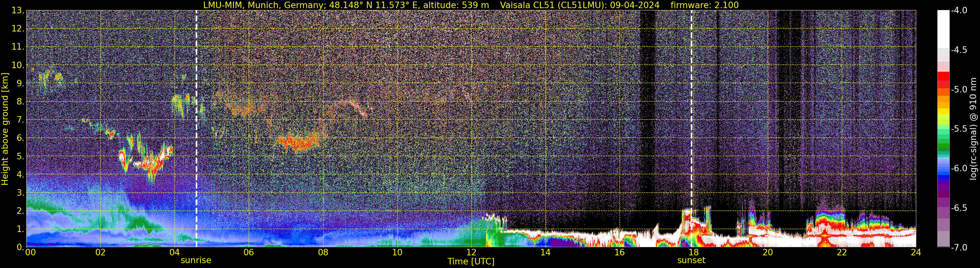
Task: Click the '7.' height tick label
Action: [x=20, y=120]
